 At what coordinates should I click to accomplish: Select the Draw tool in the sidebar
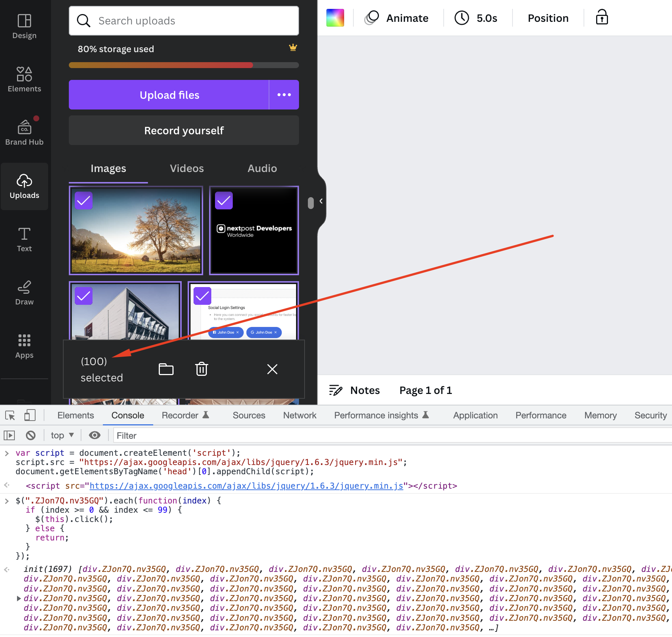click(24, 292)
